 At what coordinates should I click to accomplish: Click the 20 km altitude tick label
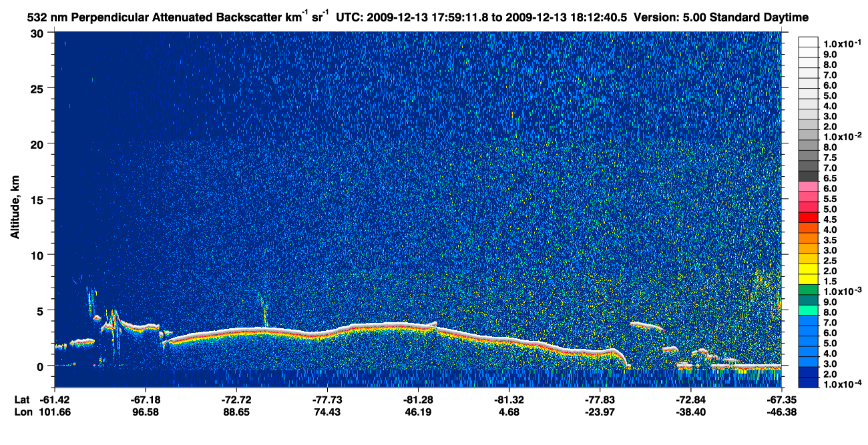[39, 143]
